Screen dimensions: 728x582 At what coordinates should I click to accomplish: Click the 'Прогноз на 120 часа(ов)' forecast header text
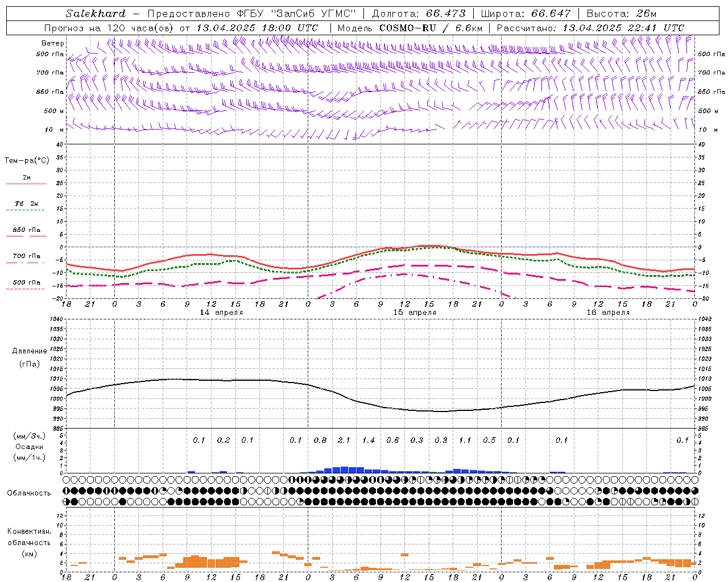tap(109, 27)
